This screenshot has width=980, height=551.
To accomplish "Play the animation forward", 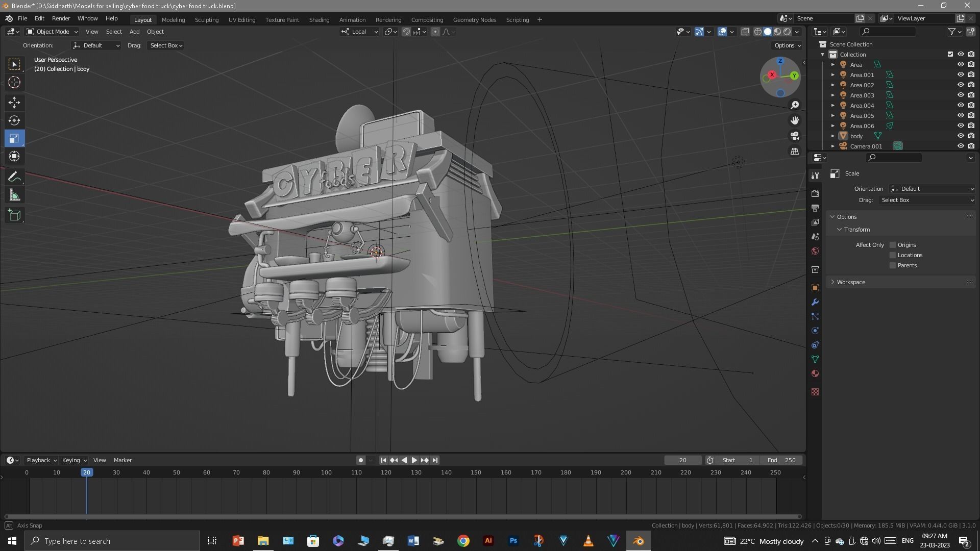I will [x=414, y=460].
